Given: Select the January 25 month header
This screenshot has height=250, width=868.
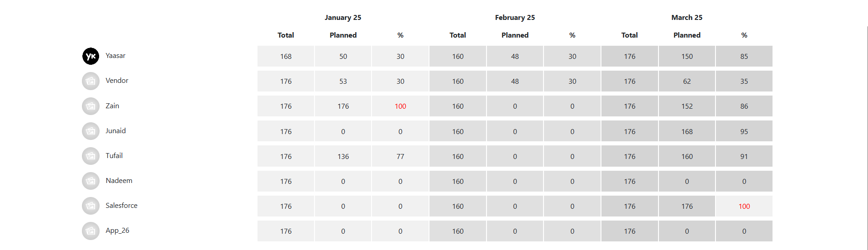Looking at the screenshot, I should point(343,18).
